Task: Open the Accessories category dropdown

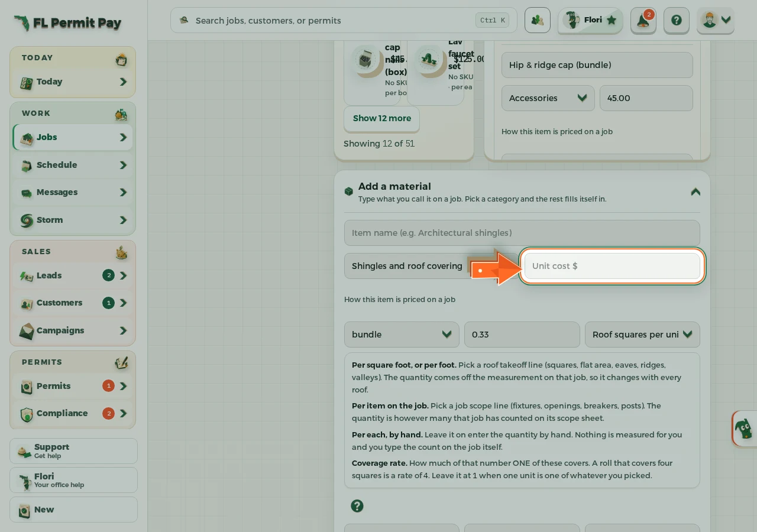Action: coord(548,98)
